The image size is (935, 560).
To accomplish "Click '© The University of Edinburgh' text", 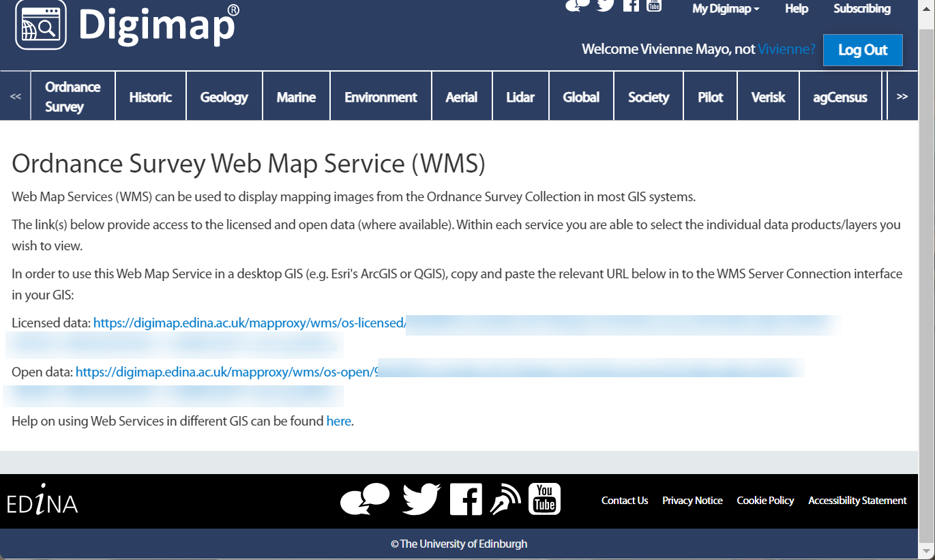I will click(459, 544).
